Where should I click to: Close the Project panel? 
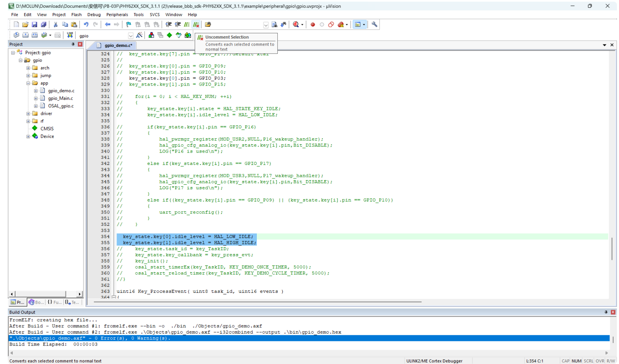pyautogui.click(x=80, y=44)
